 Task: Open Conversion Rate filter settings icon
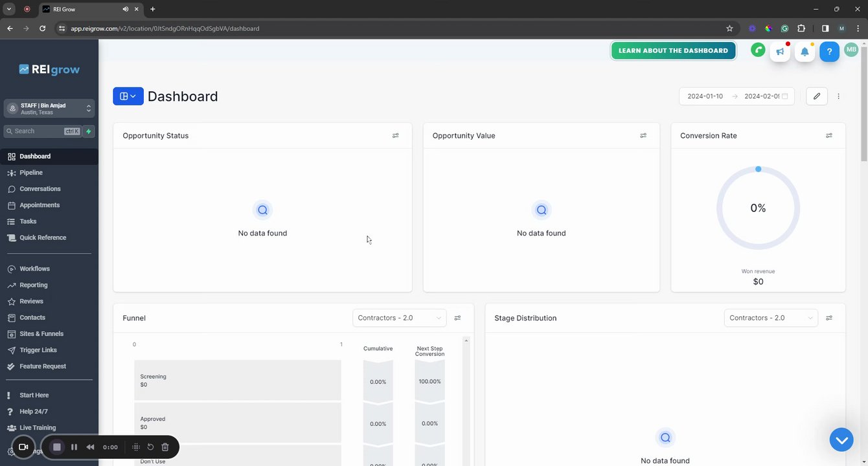click(829, 136)
